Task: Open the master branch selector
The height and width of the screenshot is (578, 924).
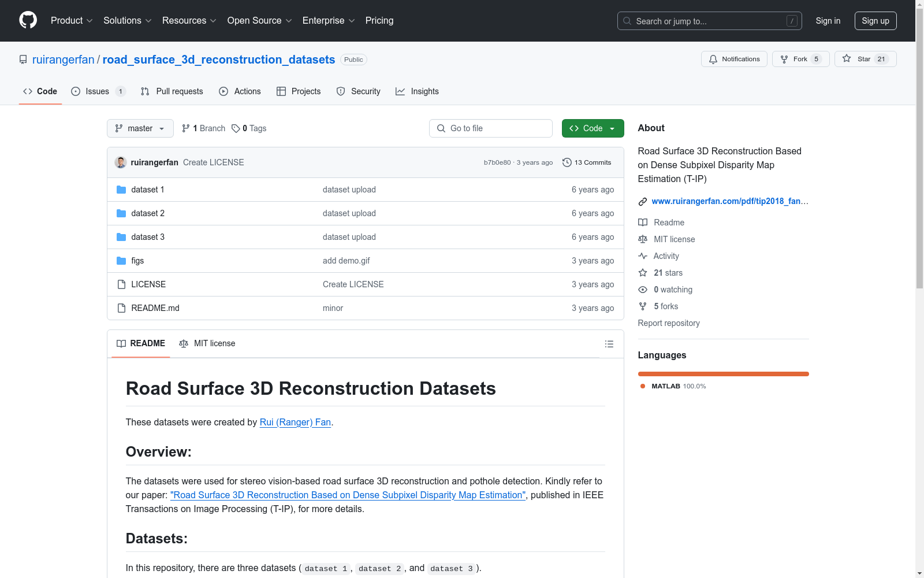Action: 140,128
